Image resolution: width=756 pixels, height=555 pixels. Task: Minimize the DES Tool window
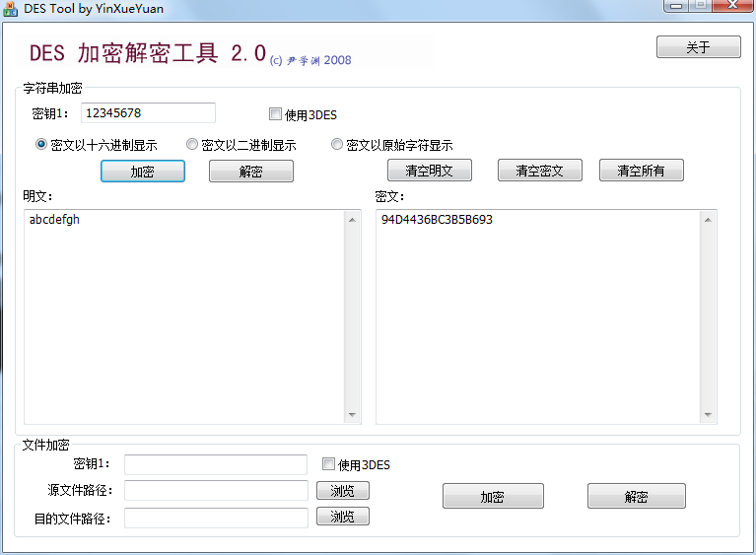[676, 6]
